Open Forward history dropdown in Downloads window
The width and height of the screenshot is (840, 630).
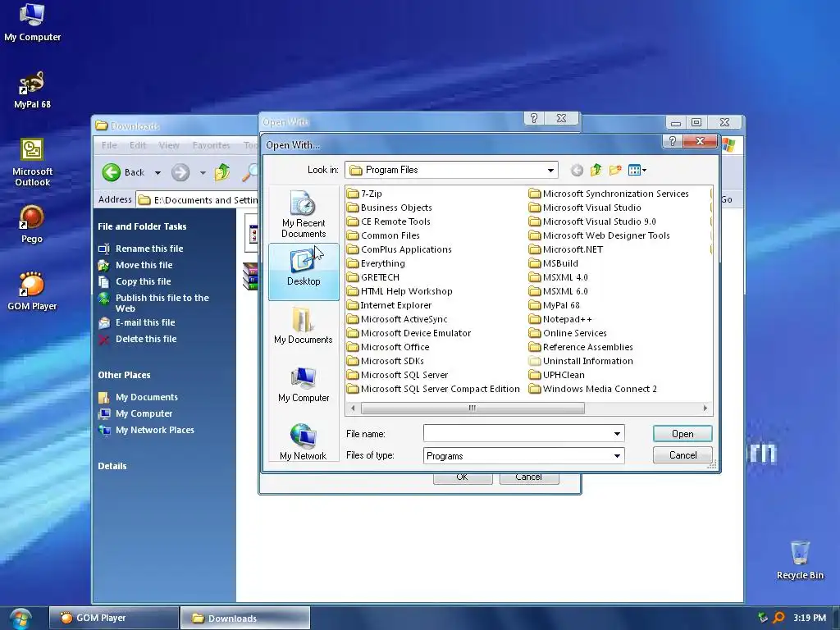tap(203, 172)
